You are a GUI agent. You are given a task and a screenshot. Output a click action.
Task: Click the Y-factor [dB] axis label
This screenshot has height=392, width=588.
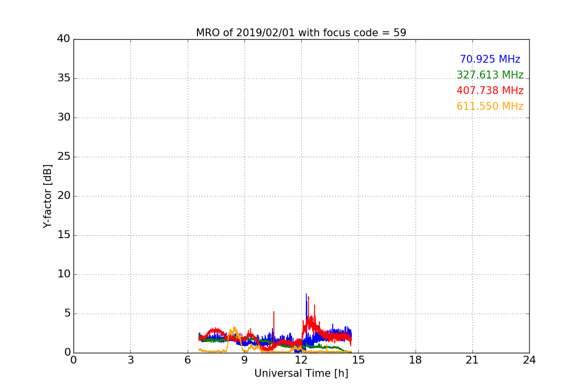[x=48, y=196]
